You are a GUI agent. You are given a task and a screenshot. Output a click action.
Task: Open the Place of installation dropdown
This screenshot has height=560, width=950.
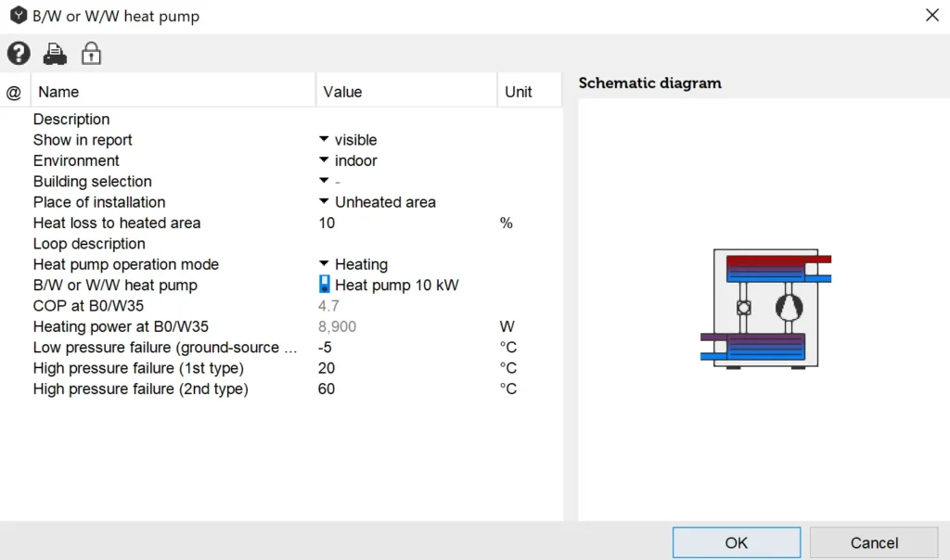[324, 202]
